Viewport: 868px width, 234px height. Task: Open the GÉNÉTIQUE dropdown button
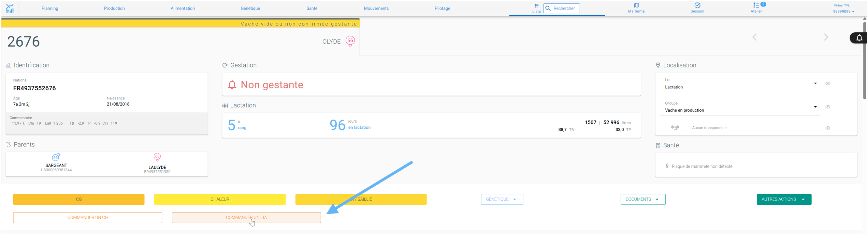coord(502,199)
